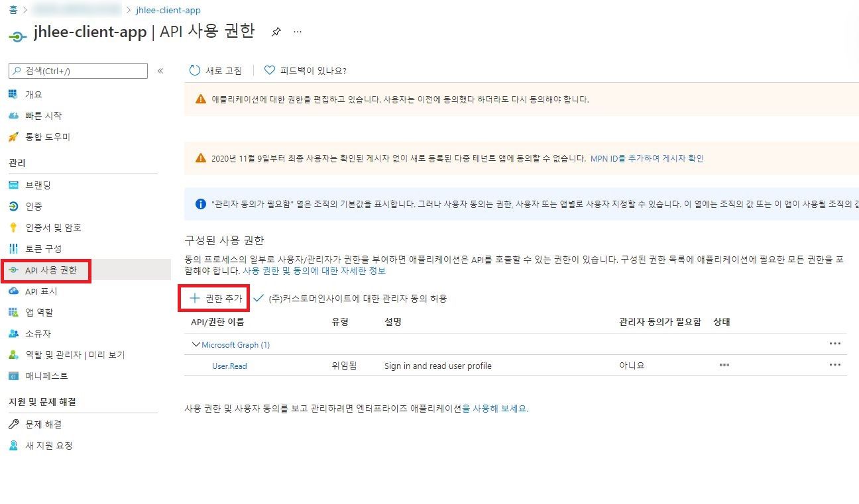Open 앱 역할 in sidebar menu
Viewport: 859px width, 504px height.
coord(39,312)
